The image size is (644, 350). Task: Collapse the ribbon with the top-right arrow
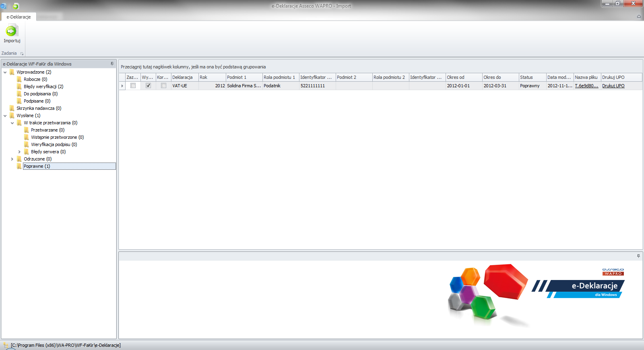coord(639,16)
